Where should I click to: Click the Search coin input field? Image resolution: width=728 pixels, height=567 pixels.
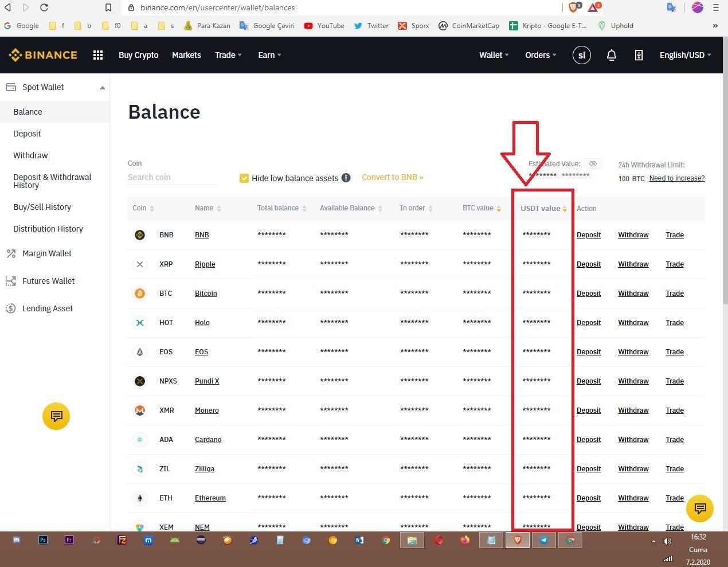click(172, 178)
